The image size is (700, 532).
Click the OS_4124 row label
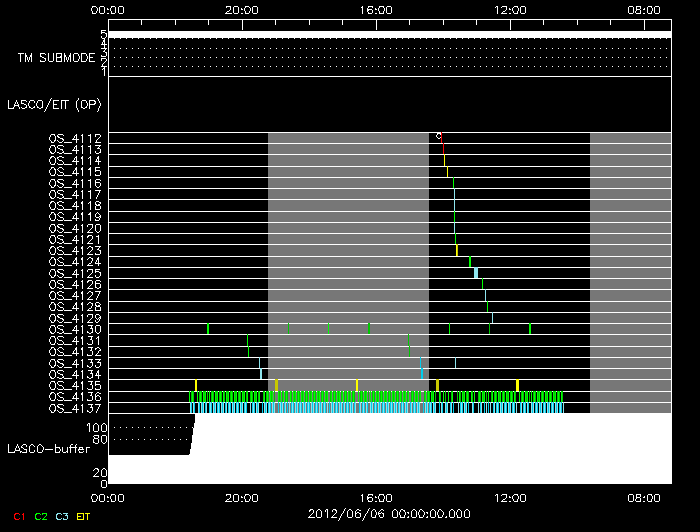(75, 262)
